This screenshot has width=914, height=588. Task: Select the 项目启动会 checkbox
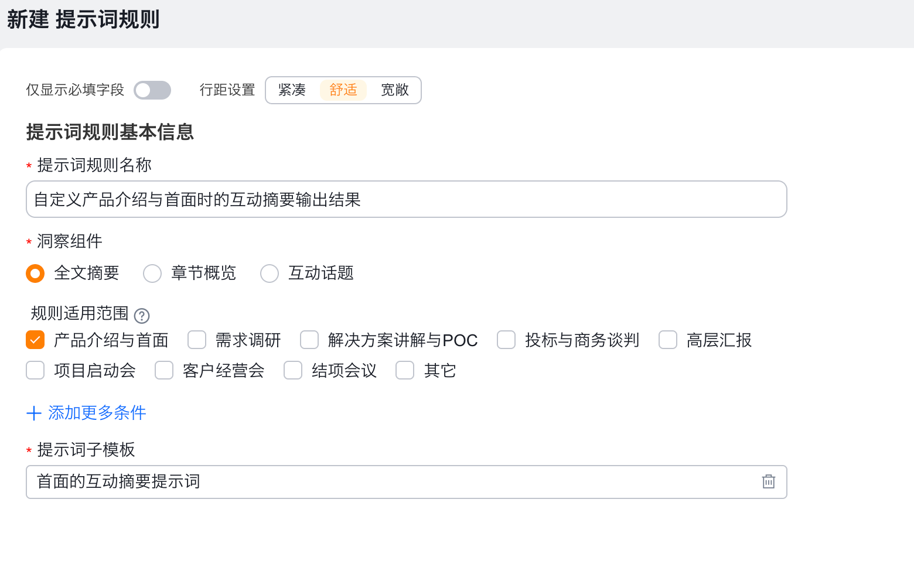(x=35, y=371)
